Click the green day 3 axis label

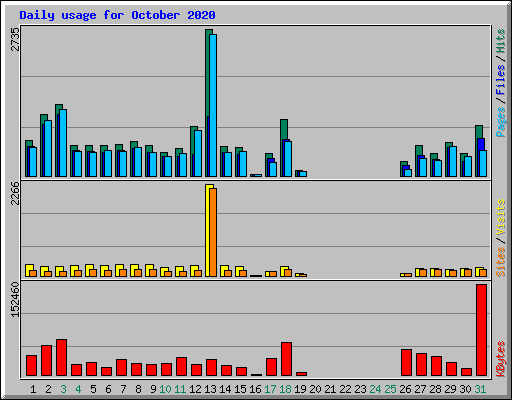click(63, 389)
